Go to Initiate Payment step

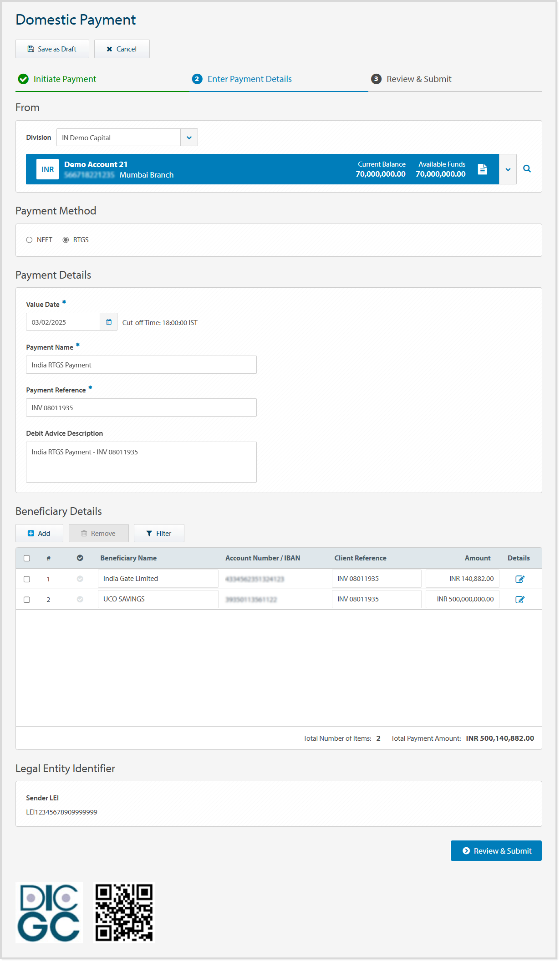[65, 79]
